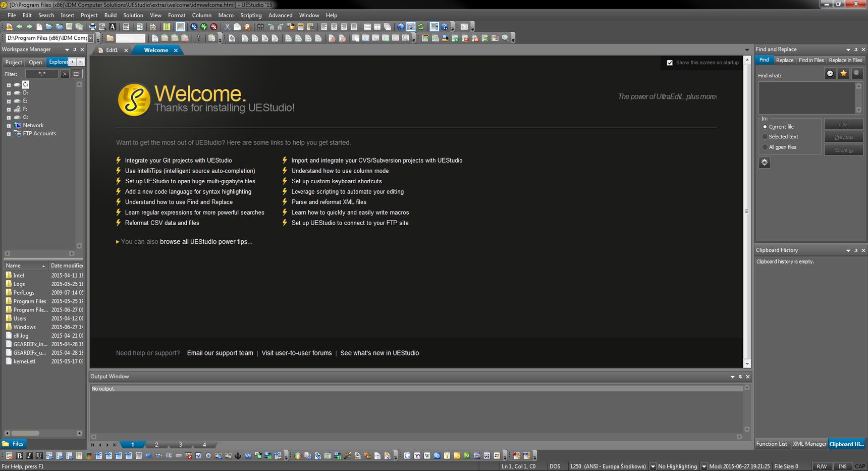Viewport: 868px width, 471px height.
Task: Expand the Network tree node
Action: pos(9,126)
